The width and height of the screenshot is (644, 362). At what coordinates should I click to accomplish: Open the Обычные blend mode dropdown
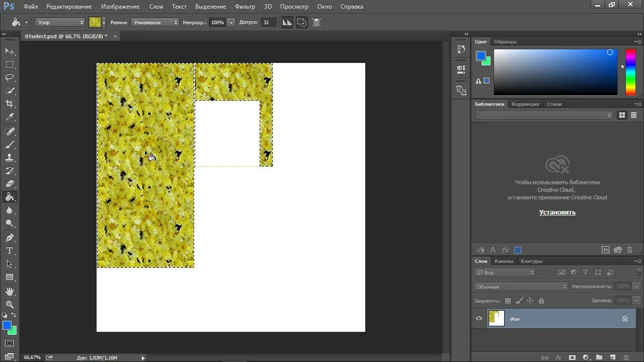coord(520,286)
